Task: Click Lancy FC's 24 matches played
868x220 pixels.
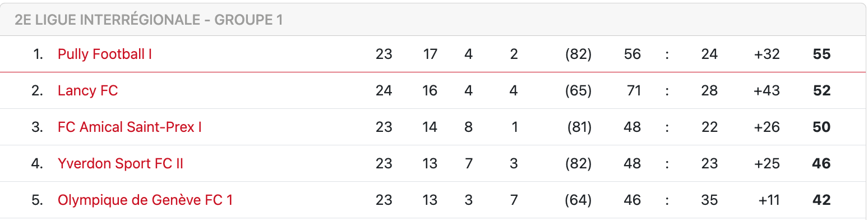Action: tap(384, 91)
